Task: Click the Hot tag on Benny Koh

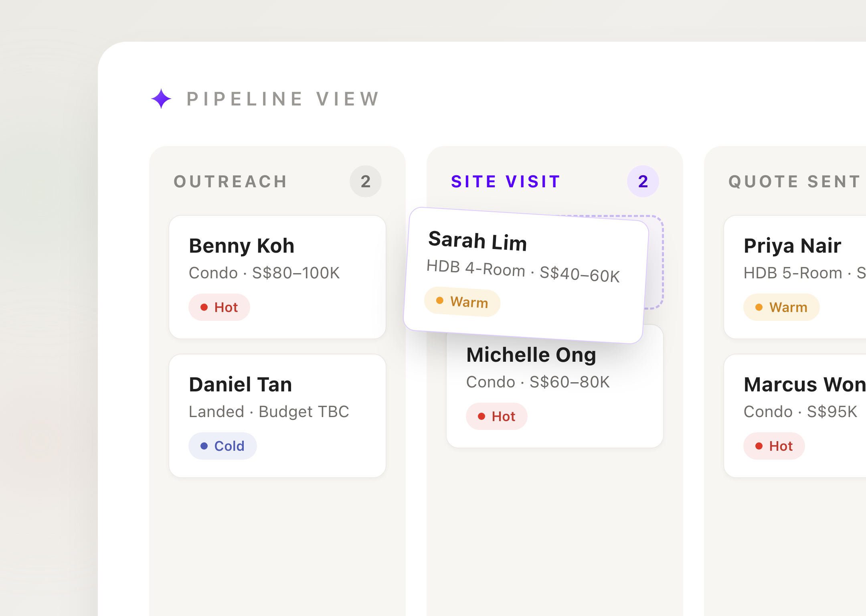Action: click(219, 307)
